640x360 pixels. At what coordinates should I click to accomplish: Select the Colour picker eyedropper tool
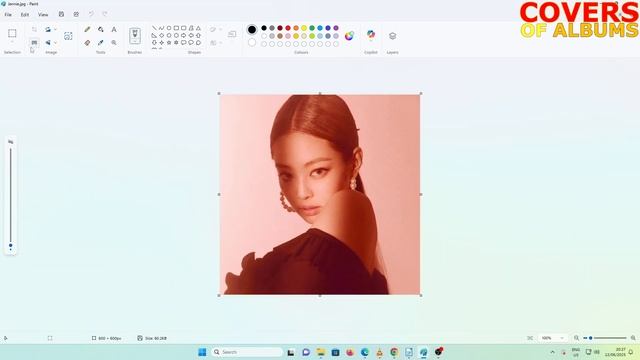tap(100, 42)
